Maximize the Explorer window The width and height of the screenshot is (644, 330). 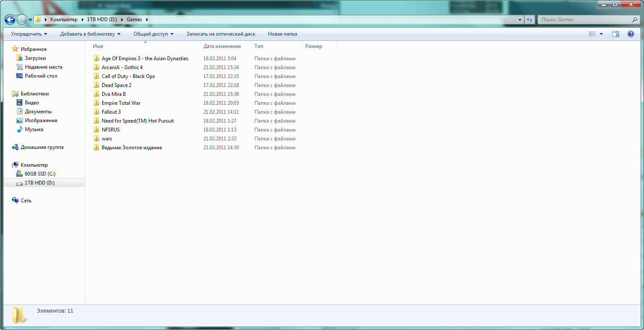(x=615, y=4)
